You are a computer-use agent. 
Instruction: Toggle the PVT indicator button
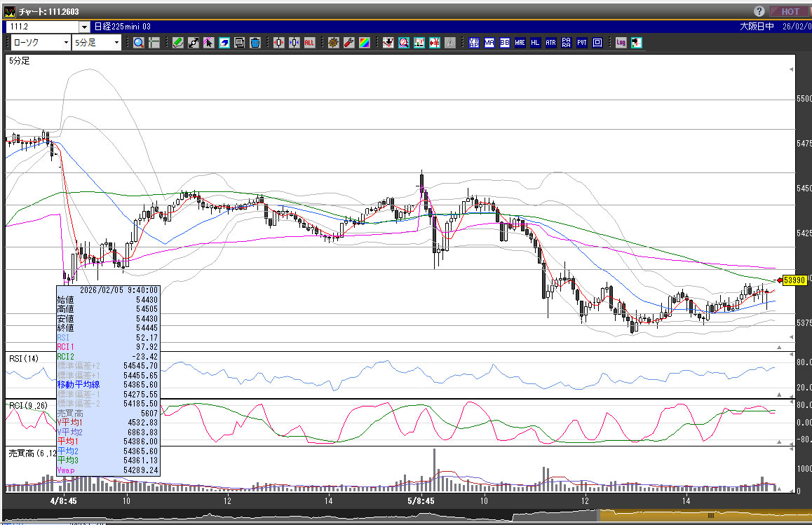[582, 43]
